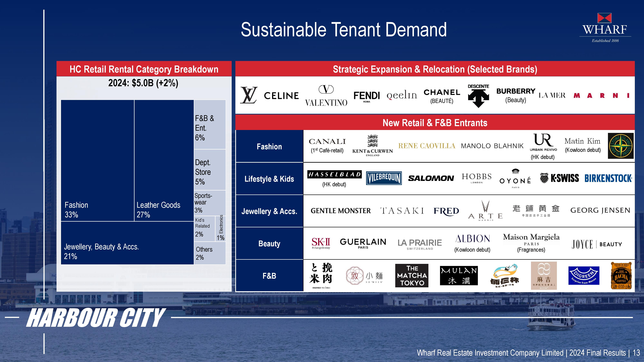Click the Harbour City title text
The image size is (644, 362).
[96, 318]
